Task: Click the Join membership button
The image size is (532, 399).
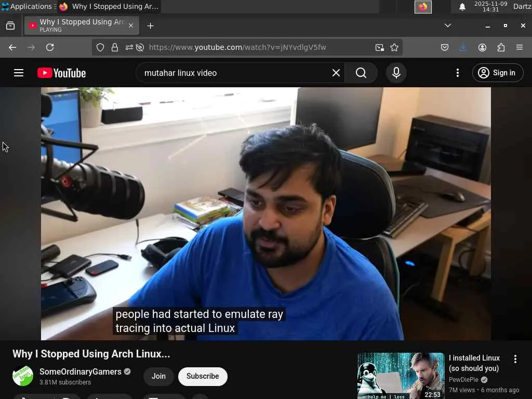Action: click(x=158, y=376)
